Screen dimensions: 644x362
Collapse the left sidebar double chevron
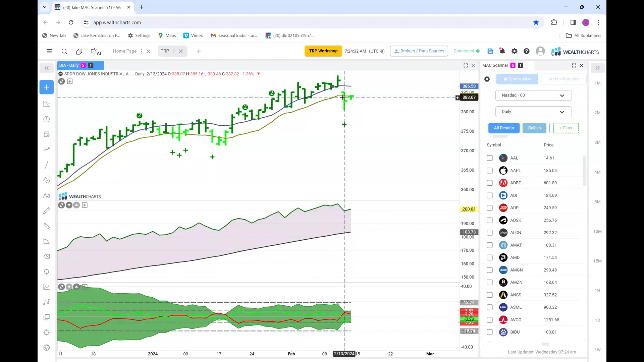click(x=47, y=68)
